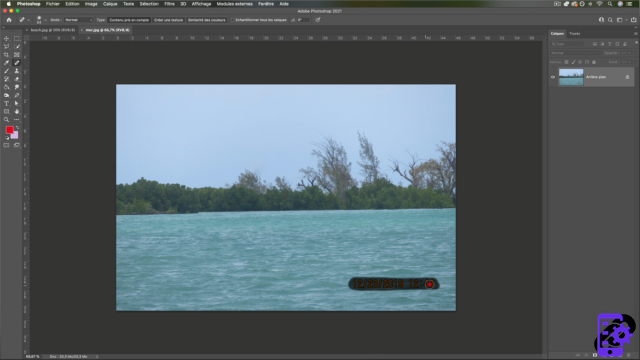Open the Edit Toolbar ellipsis
The image size is (640, 360).
(17, 120)
